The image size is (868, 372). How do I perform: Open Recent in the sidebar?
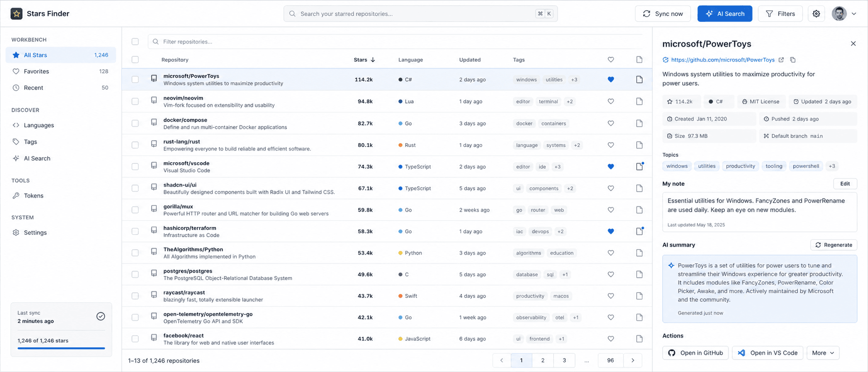[x=61, y=87]
